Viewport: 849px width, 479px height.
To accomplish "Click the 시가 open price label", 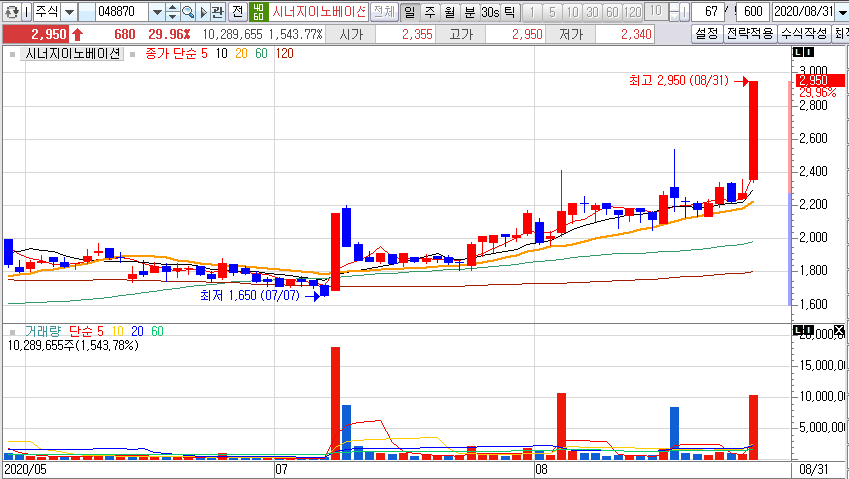I will pos(351,35).
